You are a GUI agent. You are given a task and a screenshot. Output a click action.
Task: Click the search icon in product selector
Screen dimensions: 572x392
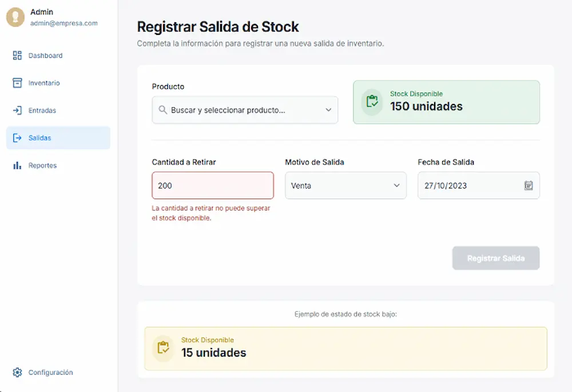pyautogui.click(x=162, y=110)
